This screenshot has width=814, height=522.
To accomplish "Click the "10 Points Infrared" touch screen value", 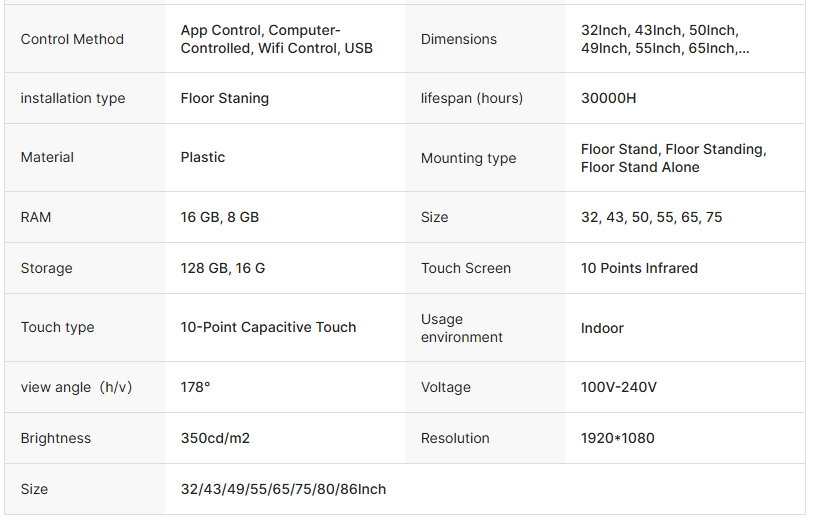I will point(639,268).
